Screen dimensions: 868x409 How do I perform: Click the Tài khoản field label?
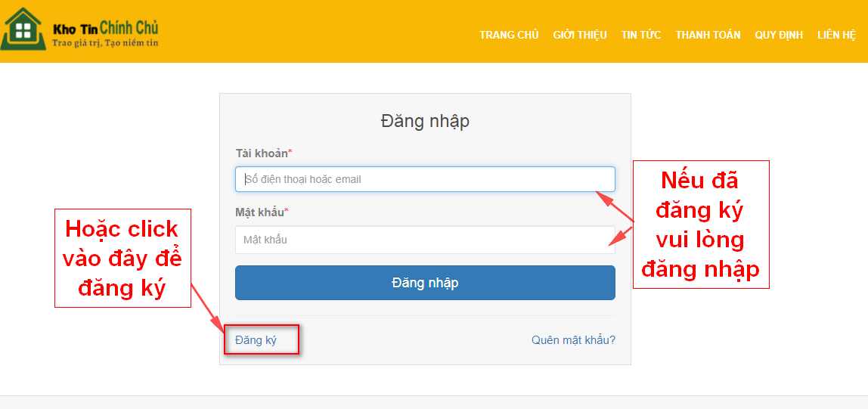[x=262, y=153]
